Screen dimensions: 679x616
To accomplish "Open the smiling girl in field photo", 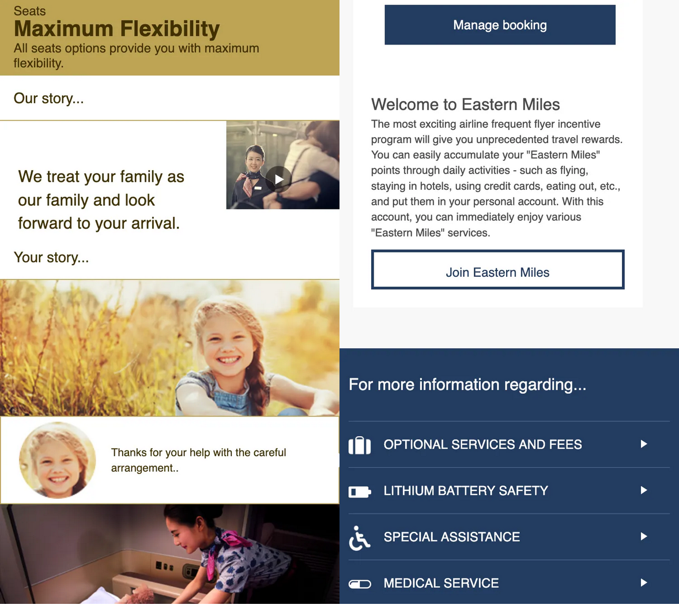I will [x=169, y=348].
